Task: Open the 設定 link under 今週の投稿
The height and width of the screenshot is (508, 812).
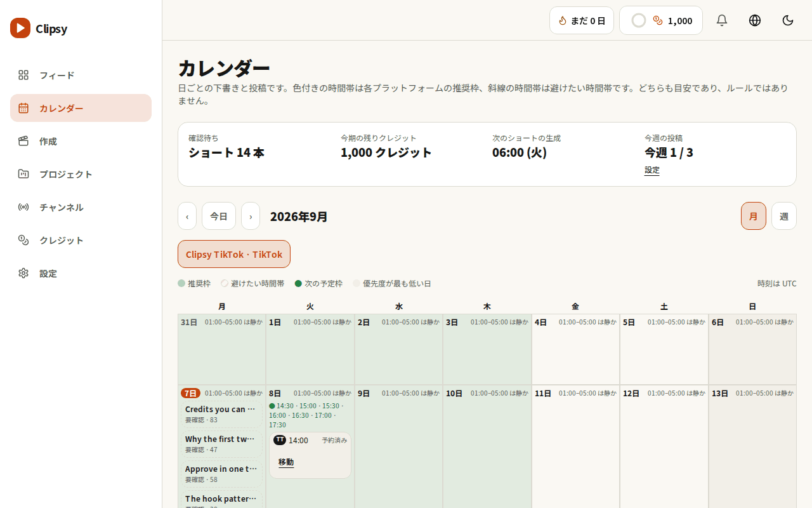Action: [x=652, y=170]
